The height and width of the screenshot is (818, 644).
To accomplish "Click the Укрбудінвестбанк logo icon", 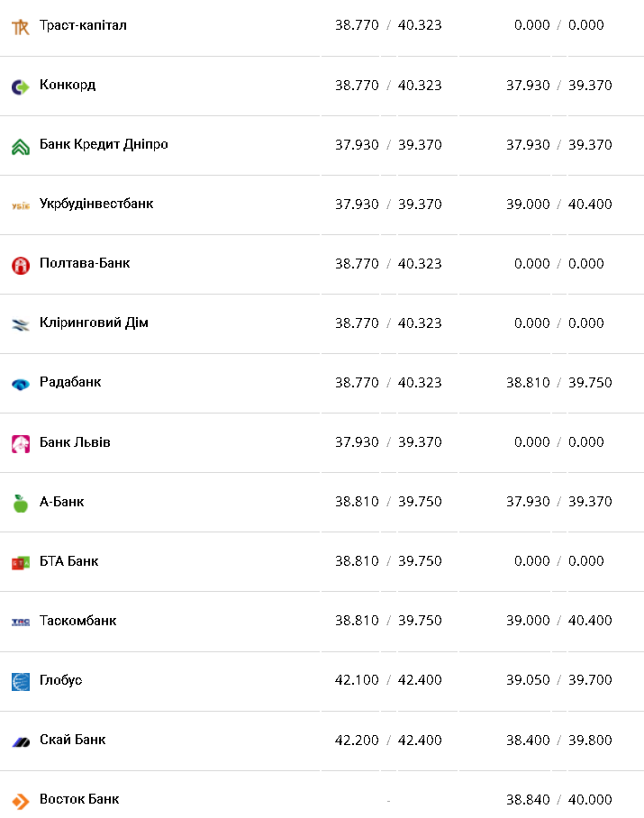I will pyautogui.click(x=20, y=205).
